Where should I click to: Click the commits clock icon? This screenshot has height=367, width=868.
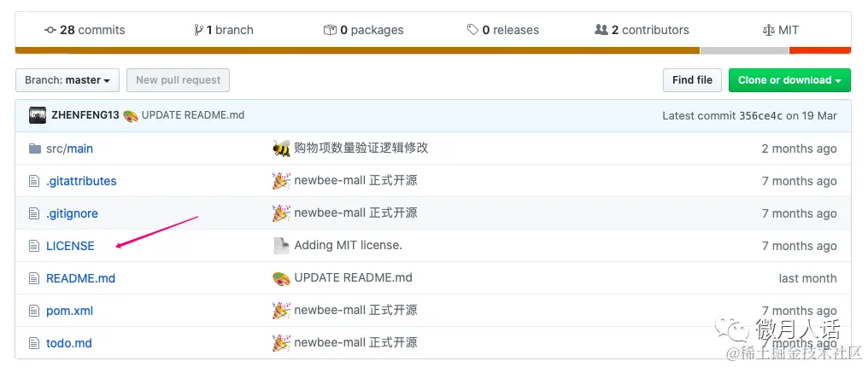[50, 30]
